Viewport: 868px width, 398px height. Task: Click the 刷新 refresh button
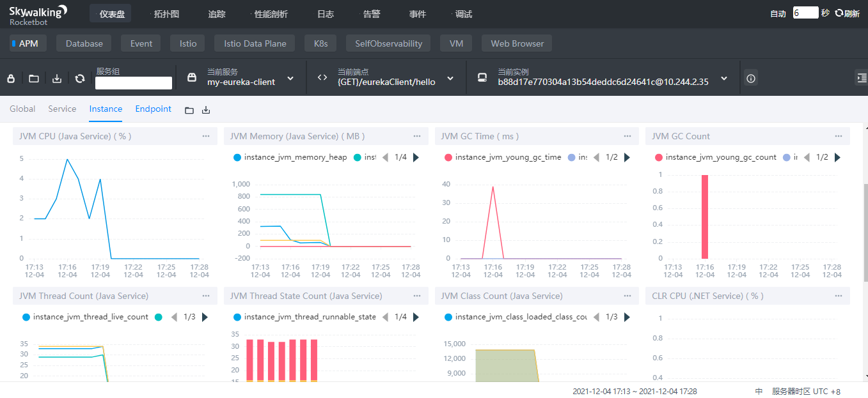point(848,13)
